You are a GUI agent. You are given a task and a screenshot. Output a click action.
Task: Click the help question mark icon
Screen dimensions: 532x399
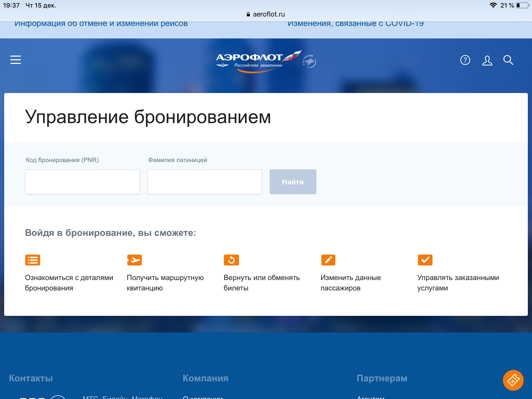click(x=465, y=60)
